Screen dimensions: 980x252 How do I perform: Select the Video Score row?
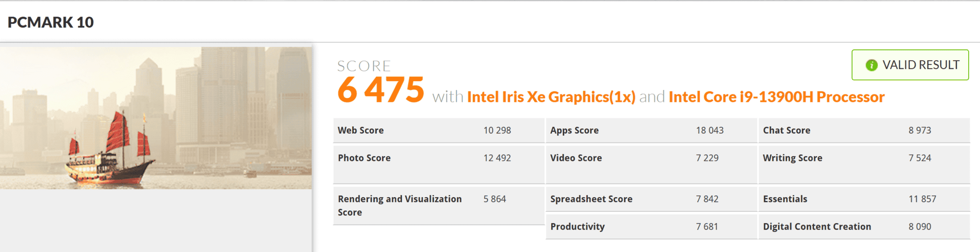coord(651,158)
